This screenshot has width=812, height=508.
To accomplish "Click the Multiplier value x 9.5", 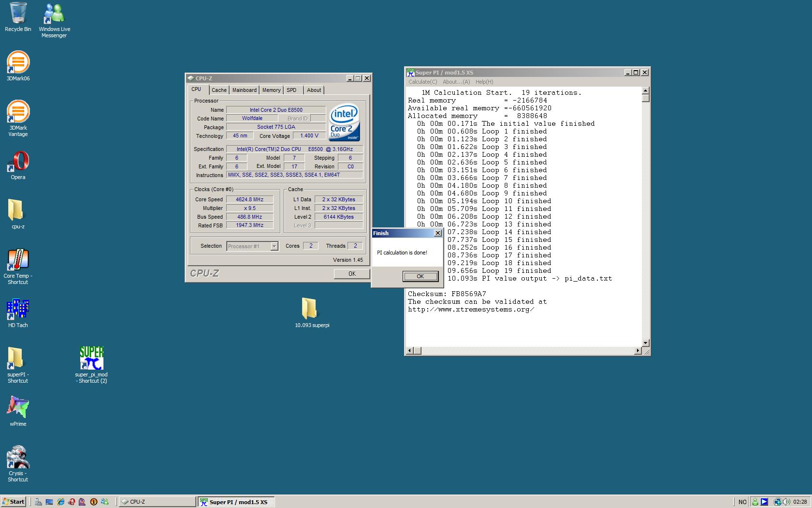I will pos(249,208).
